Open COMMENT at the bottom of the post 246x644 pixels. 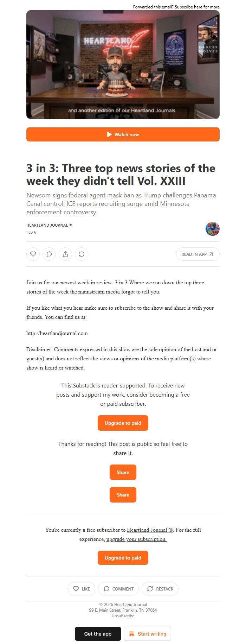coord(118,589)
